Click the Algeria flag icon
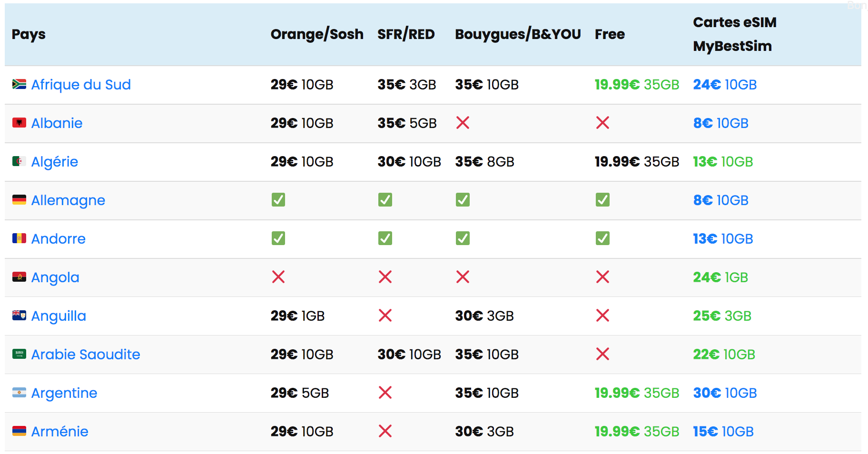 (19, 161)
